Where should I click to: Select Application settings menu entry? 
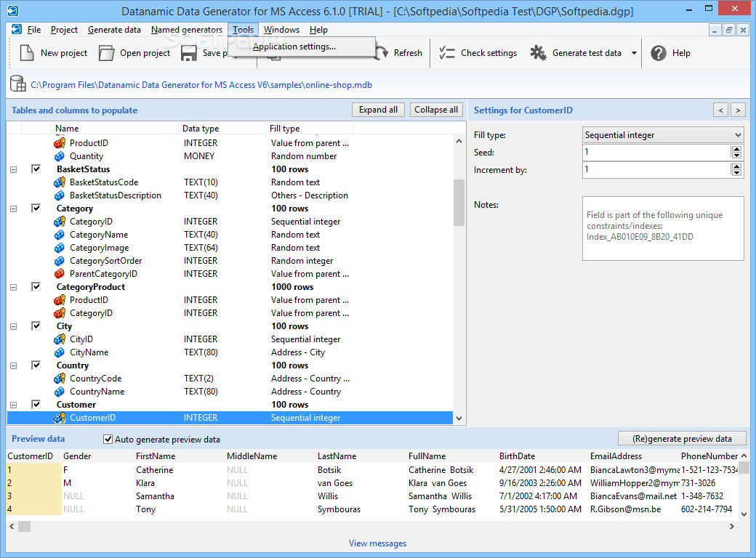point(294,46)
